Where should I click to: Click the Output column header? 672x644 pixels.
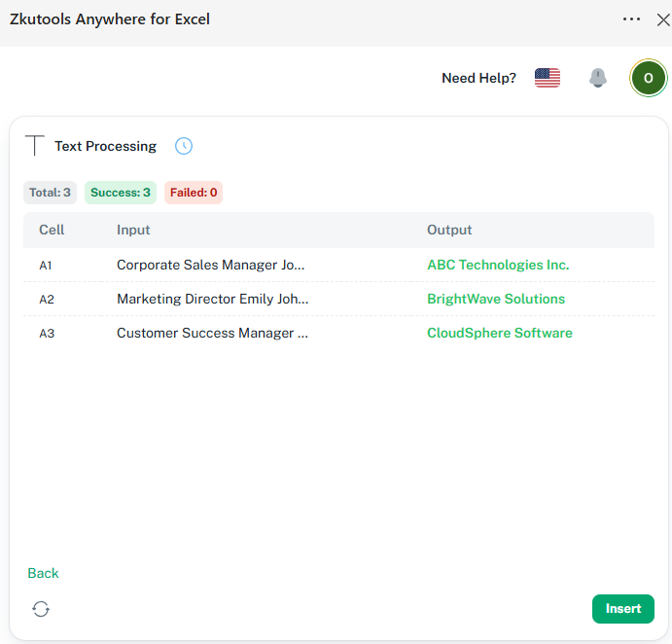point(449,230)
